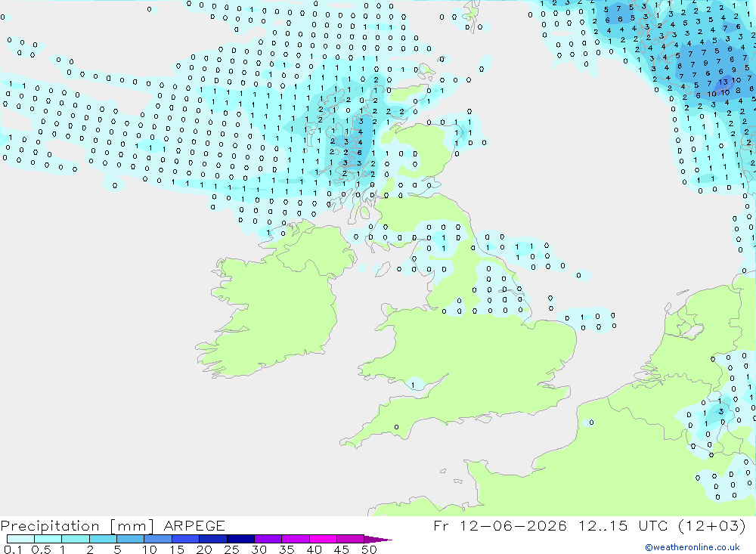Select the '(12+03)' forecast step text
Viewport: 756px width, 554px height.
(711, 525)
